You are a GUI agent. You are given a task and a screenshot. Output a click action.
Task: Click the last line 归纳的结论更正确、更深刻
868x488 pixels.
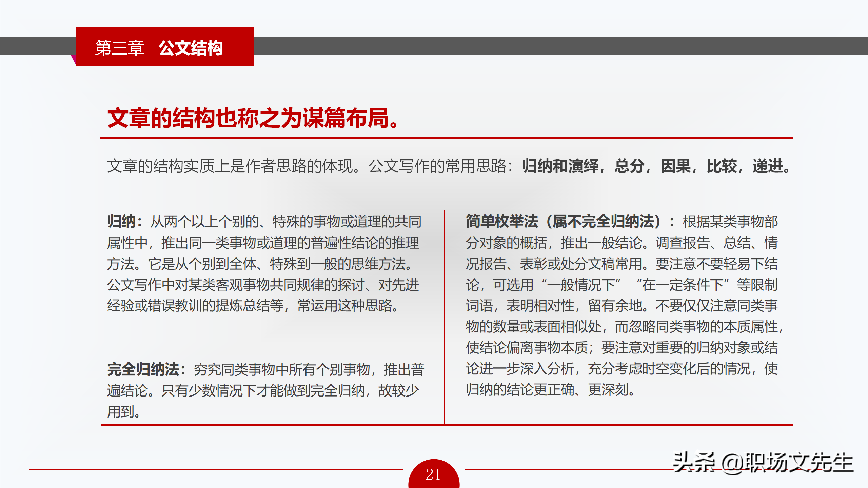[x=550, y=390]
